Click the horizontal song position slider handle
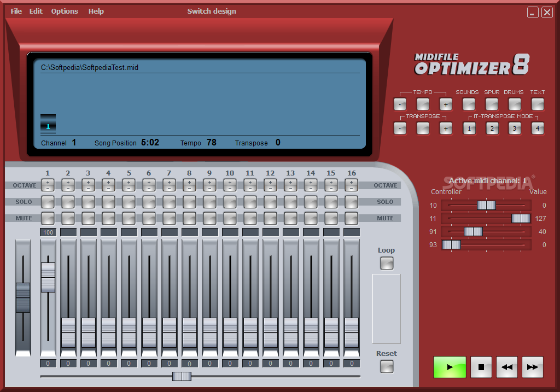Viewport: 560px width, 392px height. (x=182, y=376)
